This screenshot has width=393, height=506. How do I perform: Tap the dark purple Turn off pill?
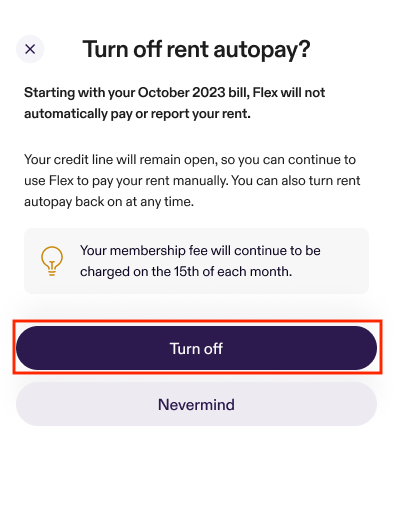pos(196,348)
